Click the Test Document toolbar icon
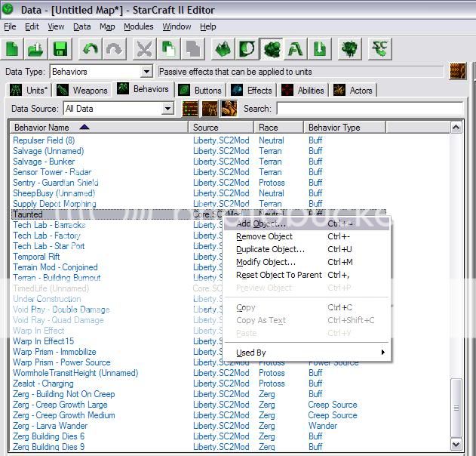 (349, 48)
